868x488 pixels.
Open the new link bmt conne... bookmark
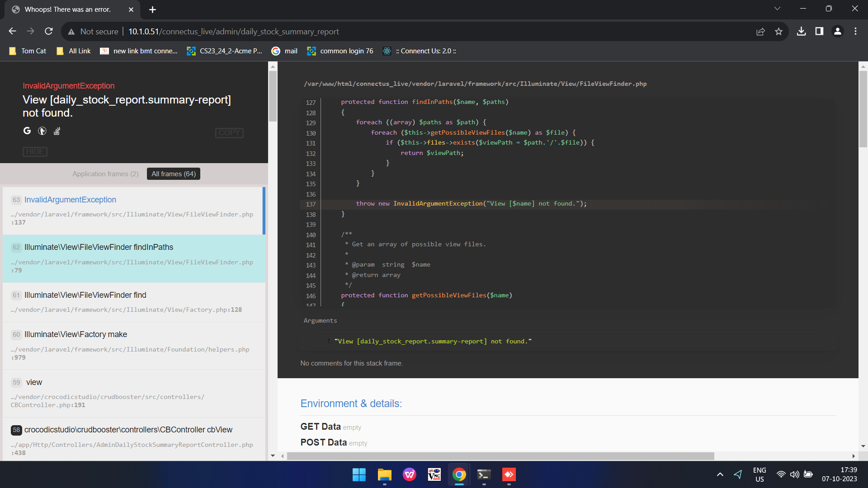pos(139,51)
